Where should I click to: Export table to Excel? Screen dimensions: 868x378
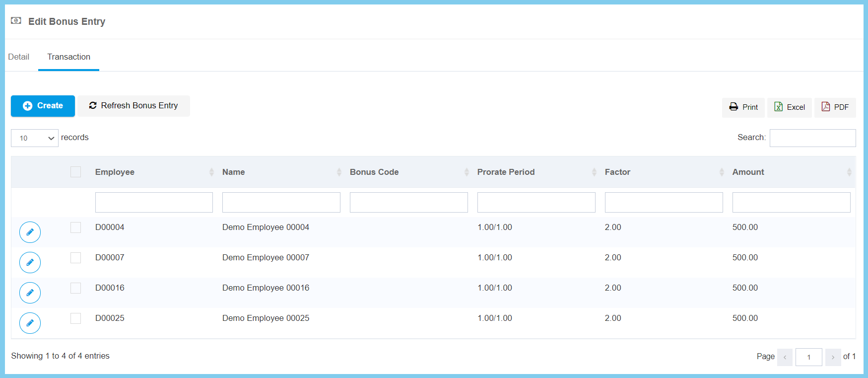(789, 107)
